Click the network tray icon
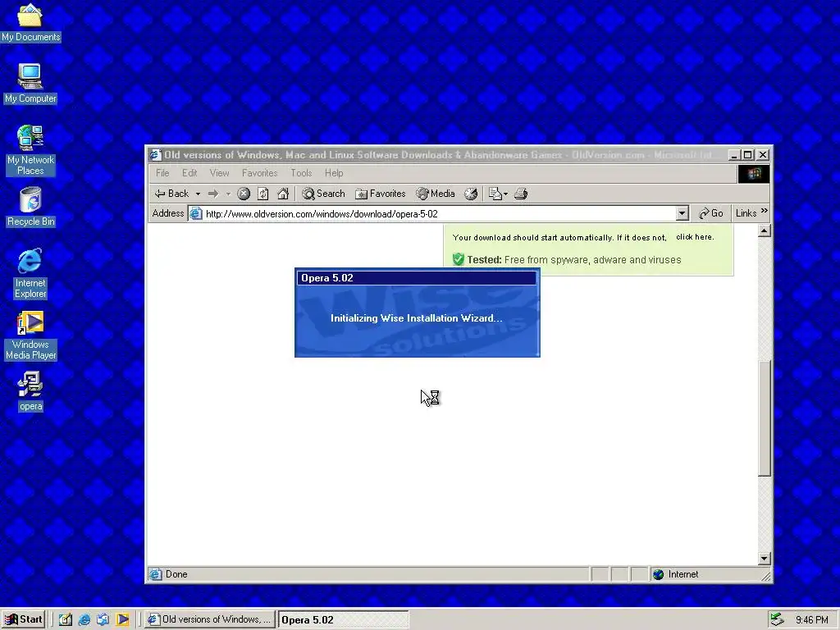Image resolution: width=840 pixels, height=630 pixels. coord(777,620)
